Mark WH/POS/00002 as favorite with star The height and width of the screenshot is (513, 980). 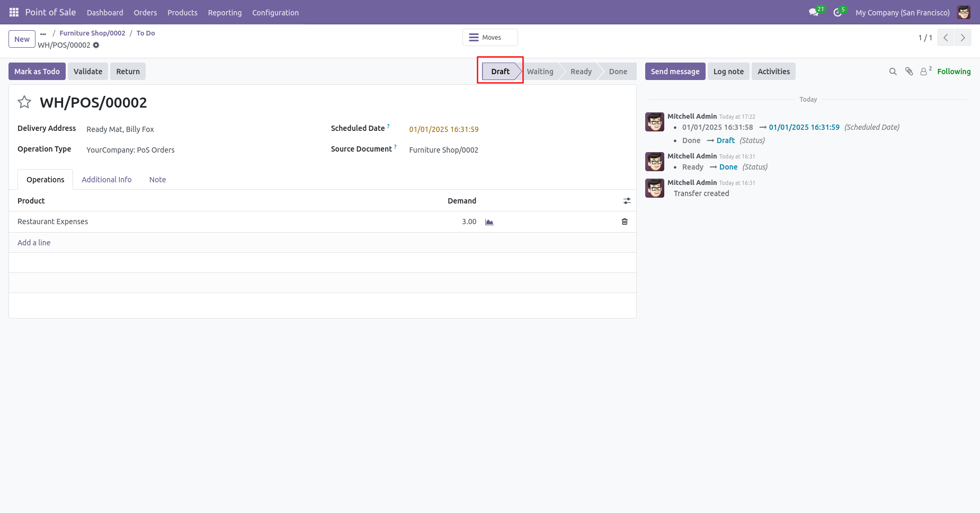(x=24, y=102)
